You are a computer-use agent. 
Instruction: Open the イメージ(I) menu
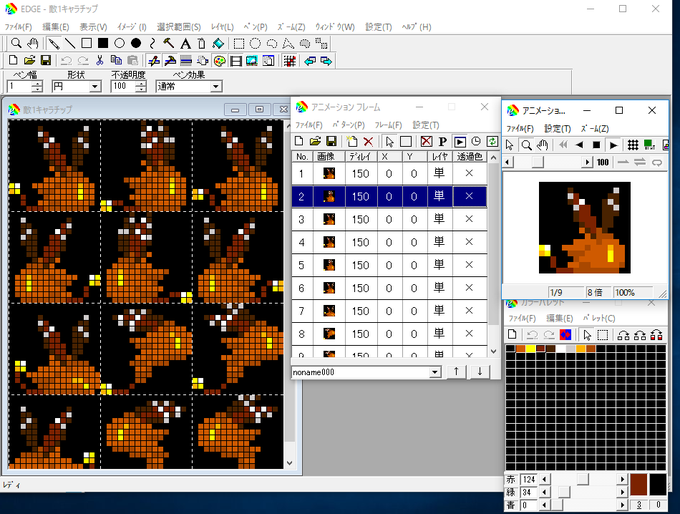[x=131, y=27]
